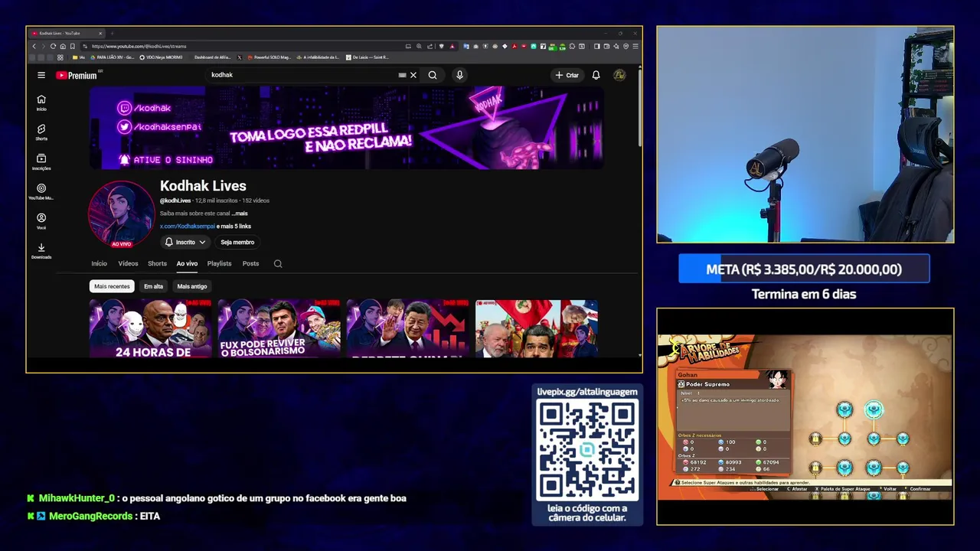Image resolution: width=980 pixels, height=551 pixels.
Task: Open the De Laicis Saint R bookmark
Action: [367, 57]
